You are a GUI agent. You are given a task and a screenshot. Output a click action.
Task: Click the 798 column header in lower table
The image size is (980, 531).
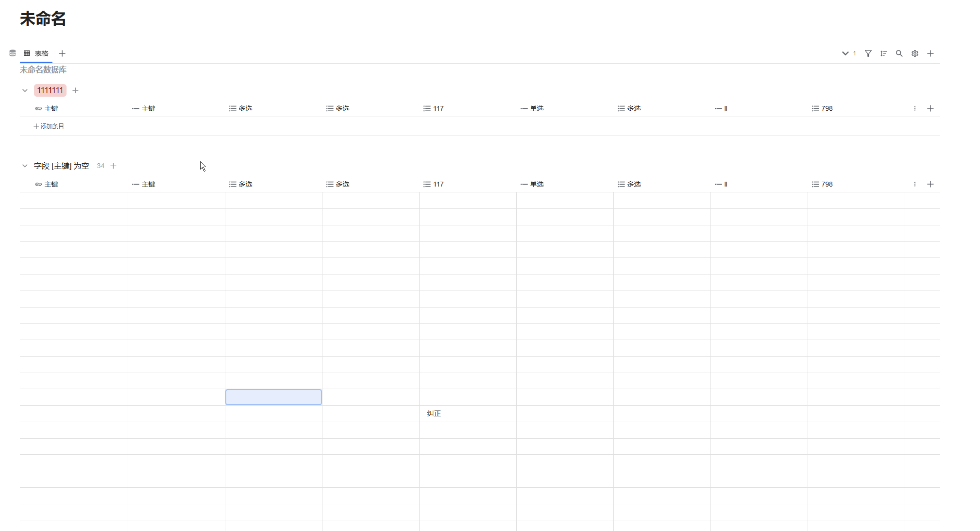coord(827,184)
